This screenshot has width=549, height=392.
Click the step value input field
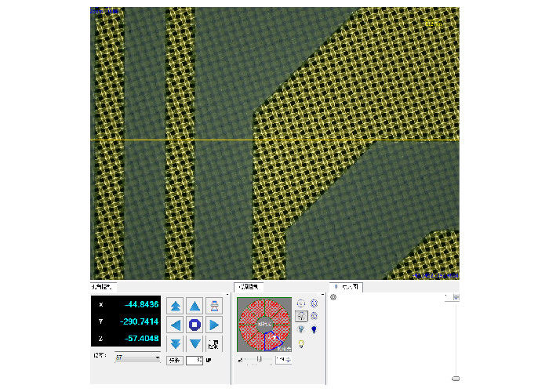click(x=193, y=360)
